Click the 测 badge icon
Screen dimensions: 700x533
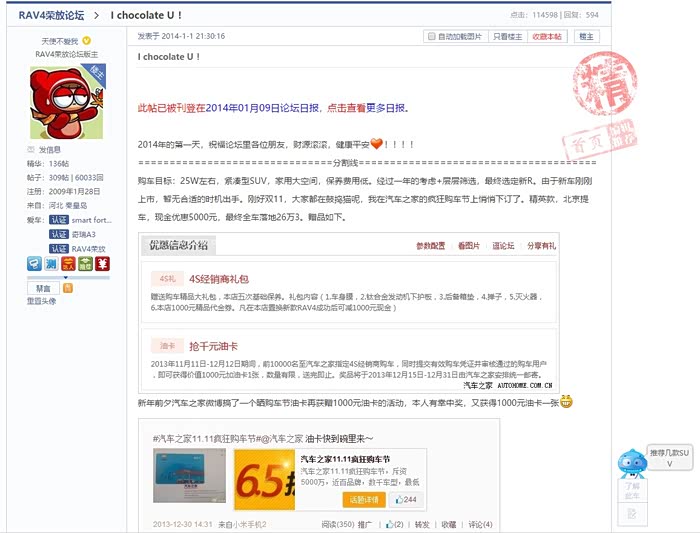click(51, 264)
